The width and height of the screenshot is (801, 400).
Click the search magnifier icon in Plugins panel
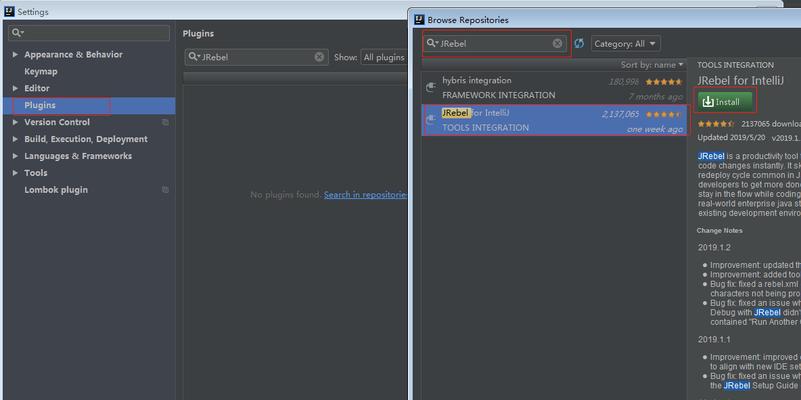(194, 57)
